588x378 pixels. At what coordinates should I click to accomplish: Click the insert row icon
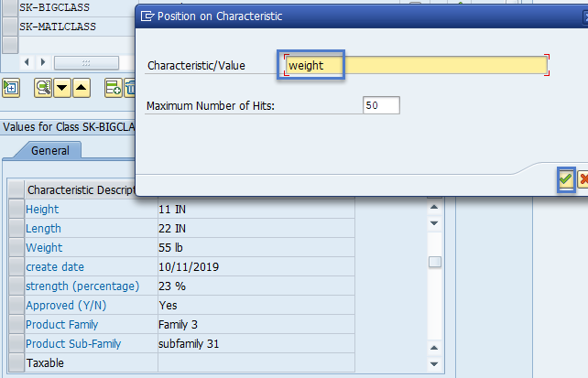(114, 88)
